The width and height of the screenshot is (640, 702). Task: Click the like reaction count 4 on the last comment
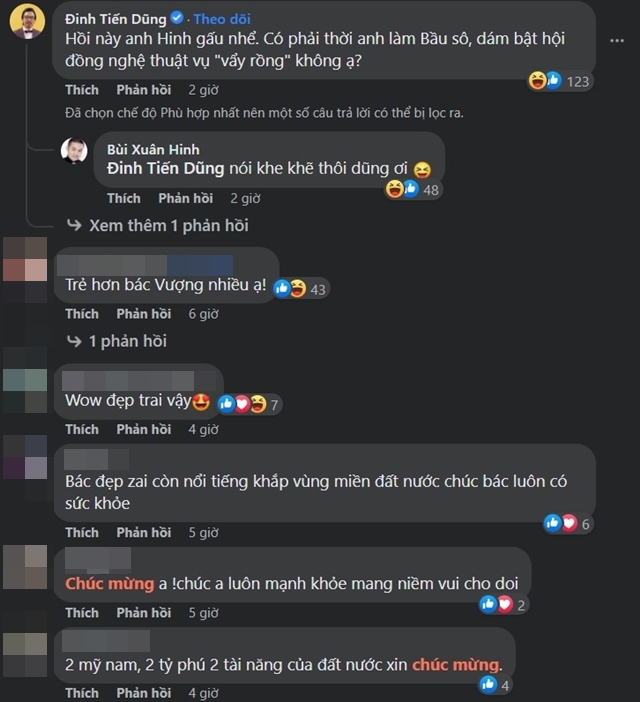point(494,685)
